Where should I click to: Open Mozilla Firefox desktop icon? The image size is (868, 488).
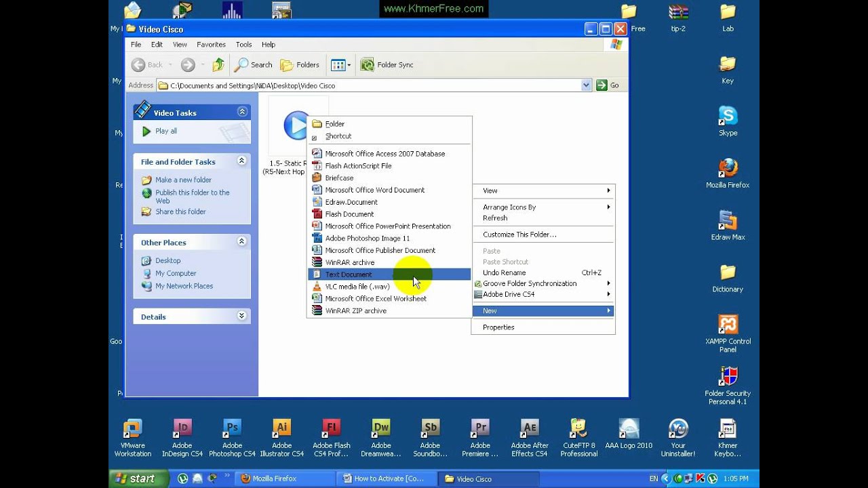pos(728,174)
